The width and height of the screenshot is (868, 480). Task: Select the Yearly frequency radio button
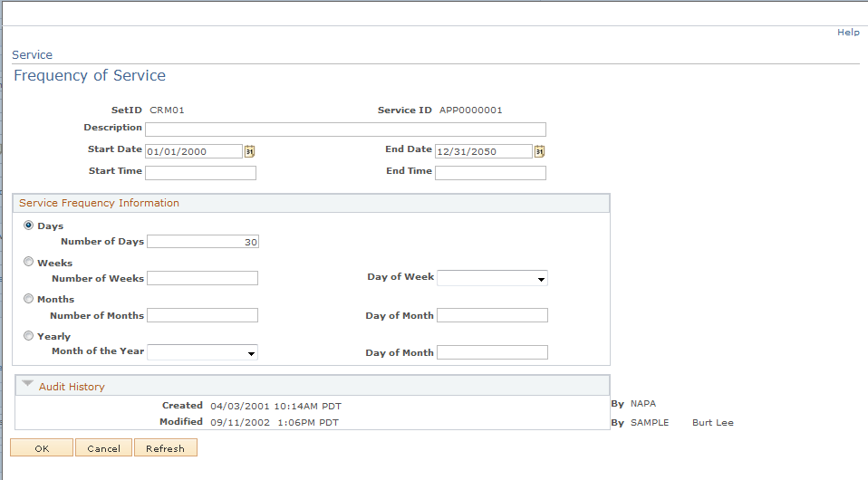[28, 335]
